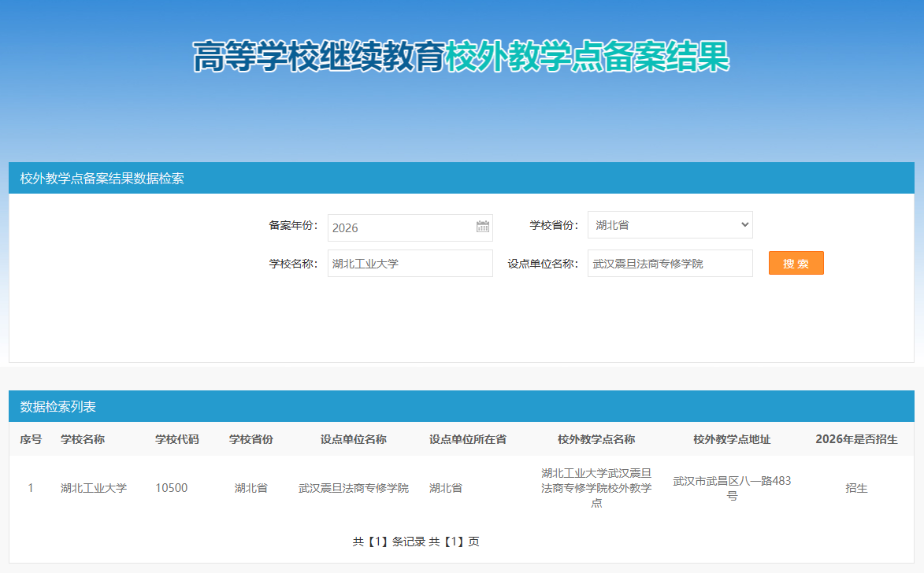Click the 校外教学点地址 column header
Viewport: 924px width, 573px height.
click(732, 439)
